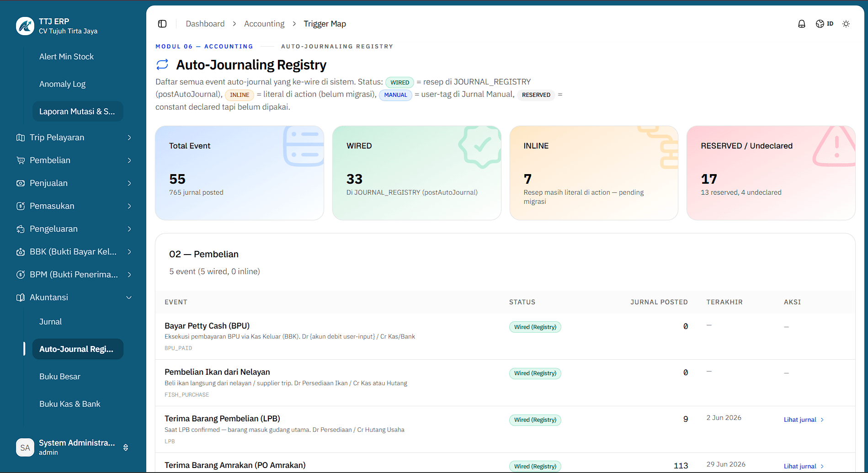Viewport: 868px width, 473px height.
Task: Collapse the Akuntansi menu chevron
Action: (x=129, y=298)
